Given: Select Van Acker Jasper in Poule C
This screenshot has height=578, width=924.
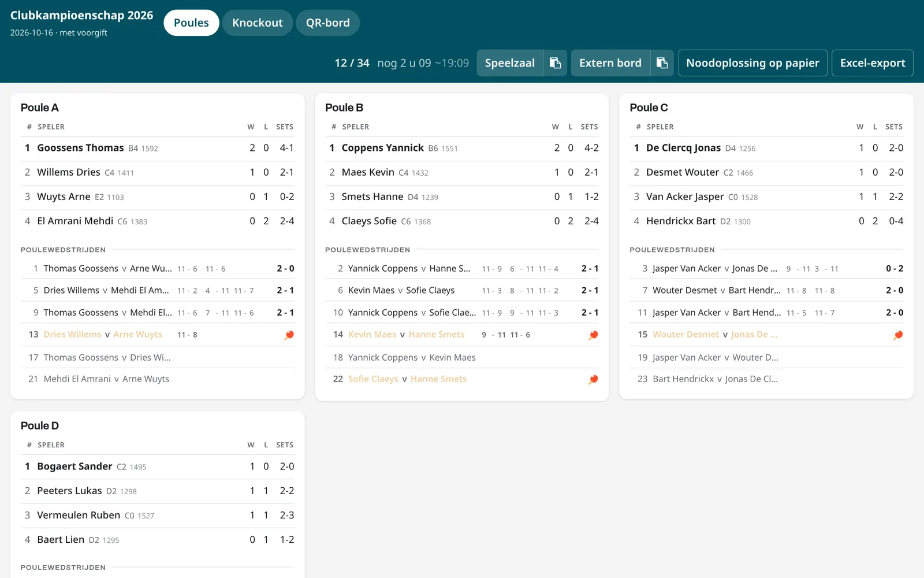Looking at the screenshot, I should (766, 197).
